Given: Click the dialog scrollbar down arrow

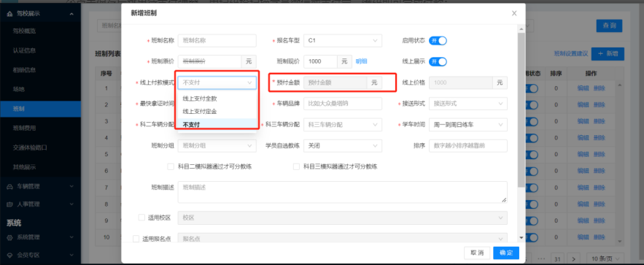Looking at the screenshot, I should point(521,237).
